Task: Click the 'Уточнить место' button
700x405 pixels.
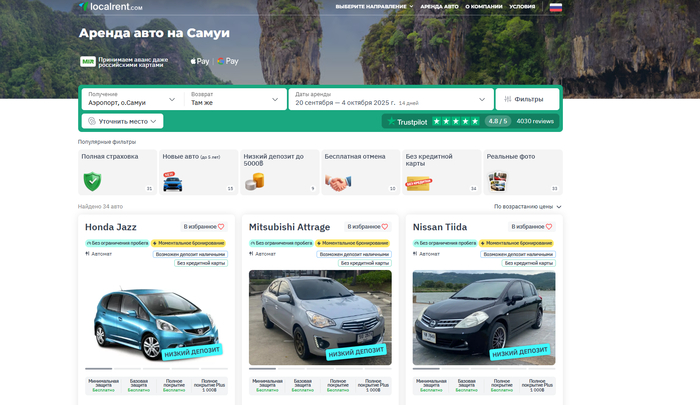Action: pyautogui.click(x=122, y=121)
